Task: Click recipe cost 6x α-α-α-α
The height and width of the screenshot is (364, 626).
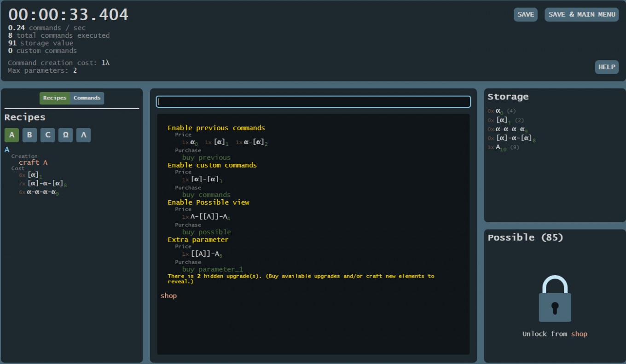Action: coord(39,192)
